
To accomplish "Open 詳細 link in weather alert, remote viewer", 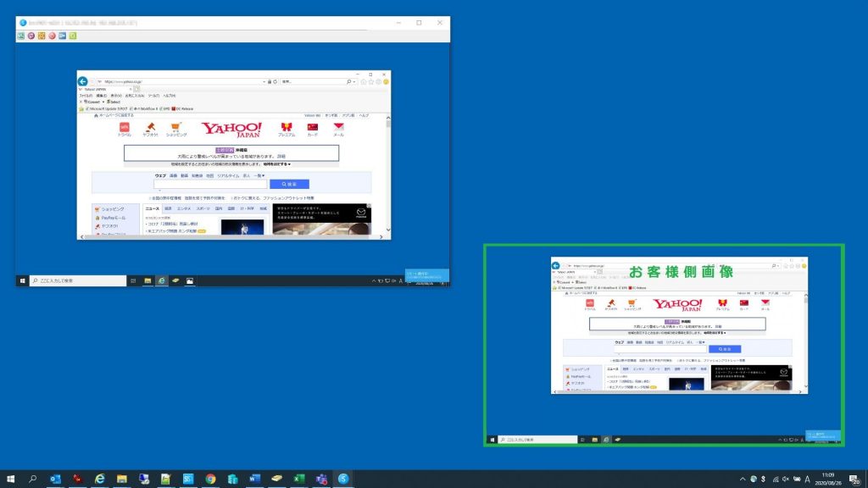I will pos(281,157).
